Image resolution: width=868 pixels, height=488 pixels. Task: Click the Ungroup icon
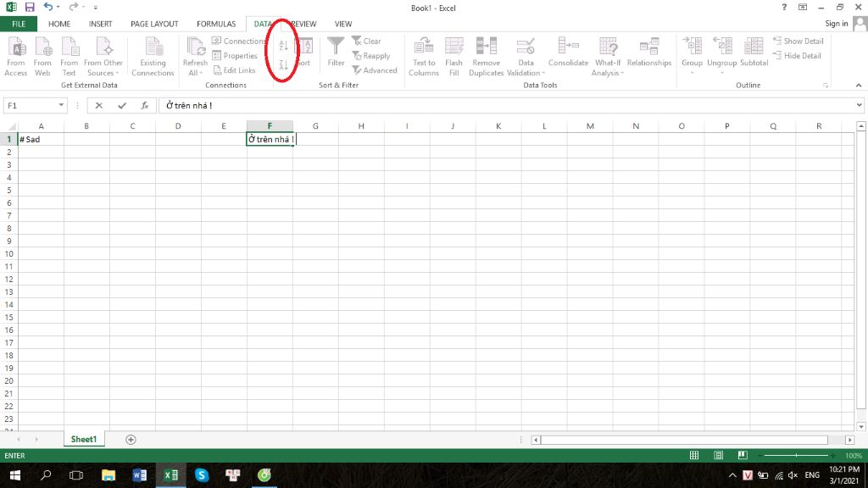pos(722,47)
